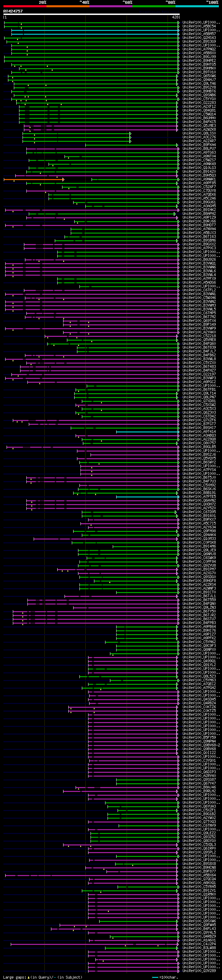Select hit label UniRef100_Q9LTH6
The width and height of the screenshot is (222, 980).
(x=199, y=83)
